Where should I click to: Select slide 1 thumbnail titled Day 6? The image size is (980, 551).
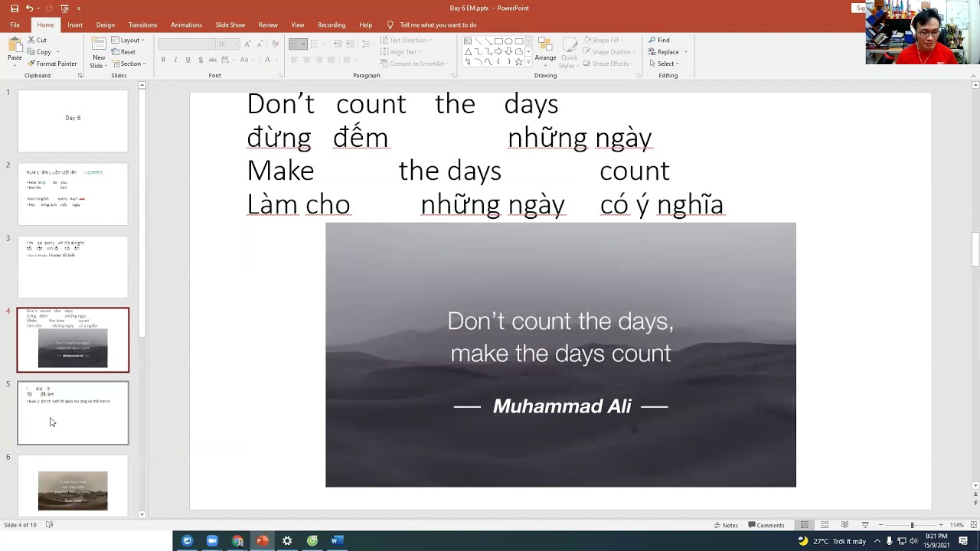[x=73, y=121]
